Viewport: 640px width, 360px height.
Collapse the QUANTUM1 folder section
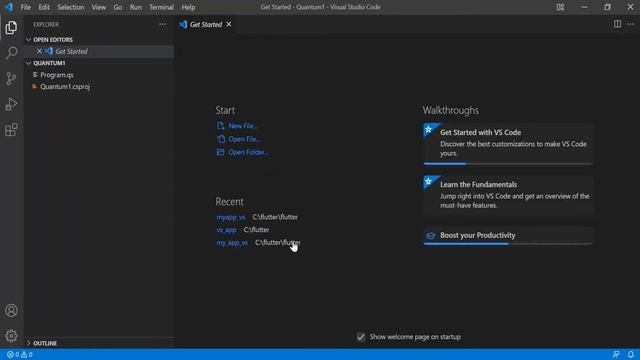pos(28,63)
